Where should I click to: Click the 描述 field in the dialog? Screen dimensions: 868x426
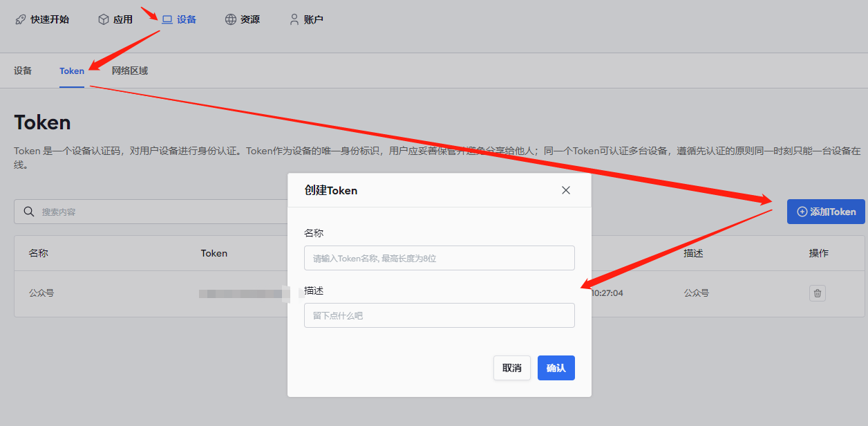439,315
